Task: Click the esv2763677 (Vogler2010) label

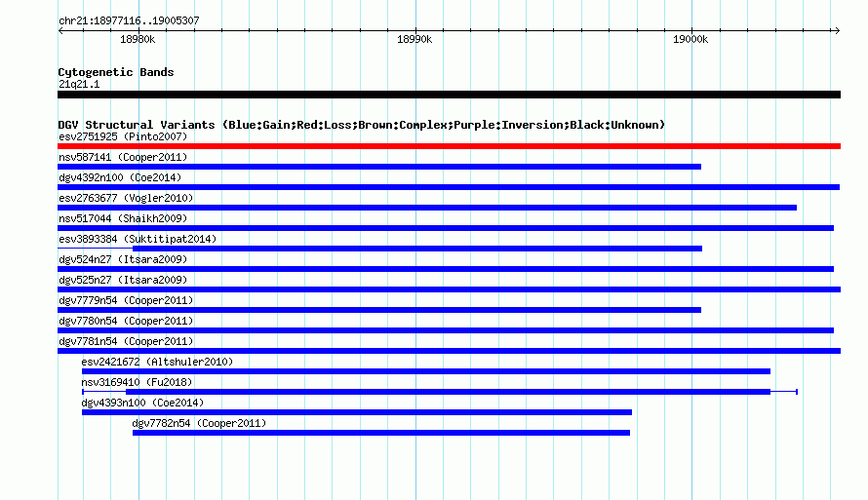Action: pyautogui.click(x=126, y=198)
